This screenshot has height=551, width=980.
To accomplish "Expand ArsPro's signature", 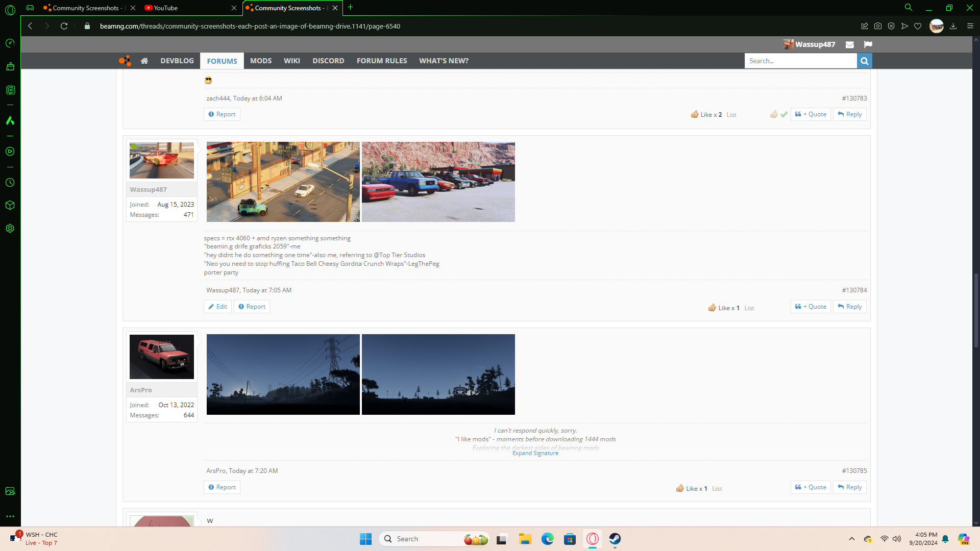I will pos(535,453).
